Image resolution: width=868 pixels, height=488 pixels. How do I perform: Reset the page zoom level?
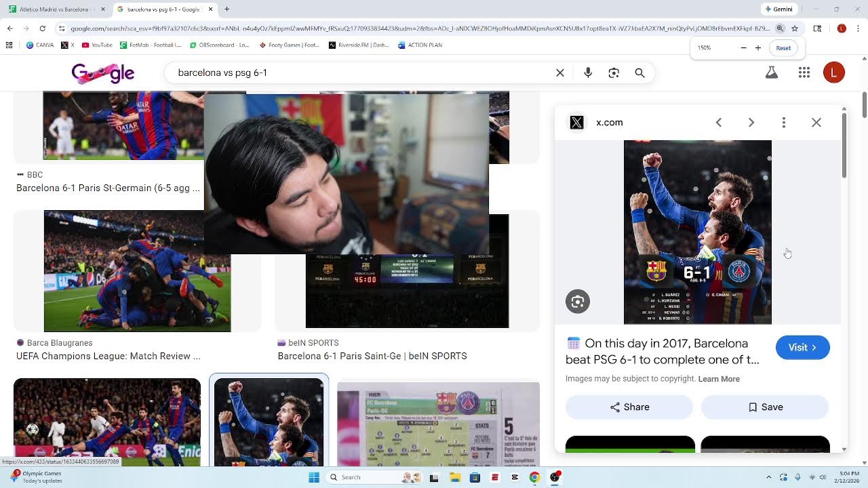[783, 48]
